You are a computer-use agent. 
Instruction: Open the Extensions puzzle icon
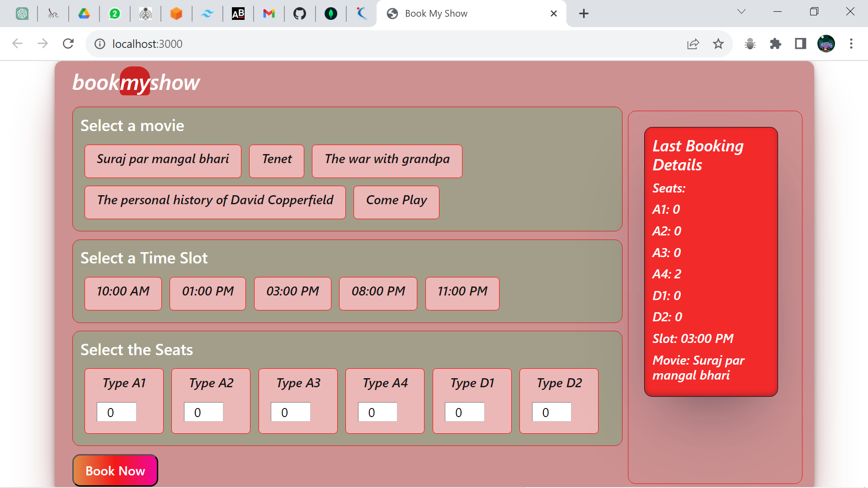[775, 44]
